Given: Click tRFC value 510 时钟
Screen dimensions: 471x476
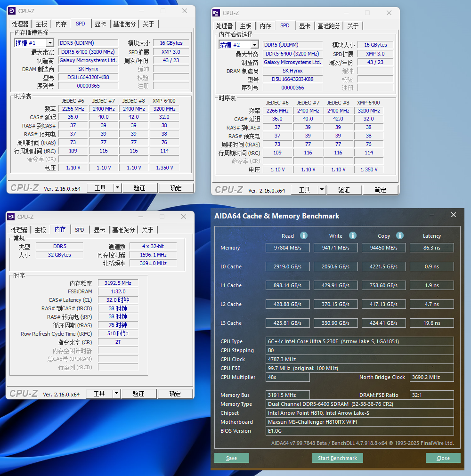Looking at the screenshot, I should (x=118, y=334).
